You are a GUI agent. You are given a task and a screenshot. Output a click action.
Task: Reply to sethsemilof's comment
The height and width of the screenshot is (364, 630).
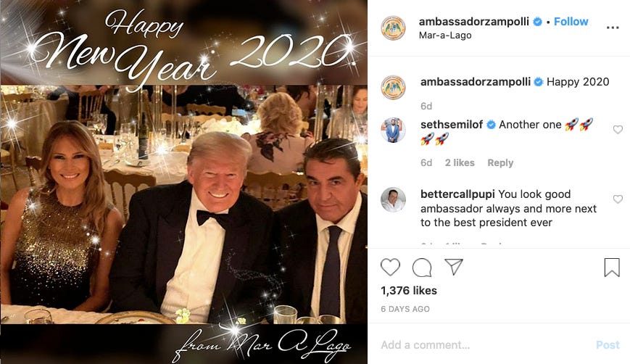tap(500, 162)
